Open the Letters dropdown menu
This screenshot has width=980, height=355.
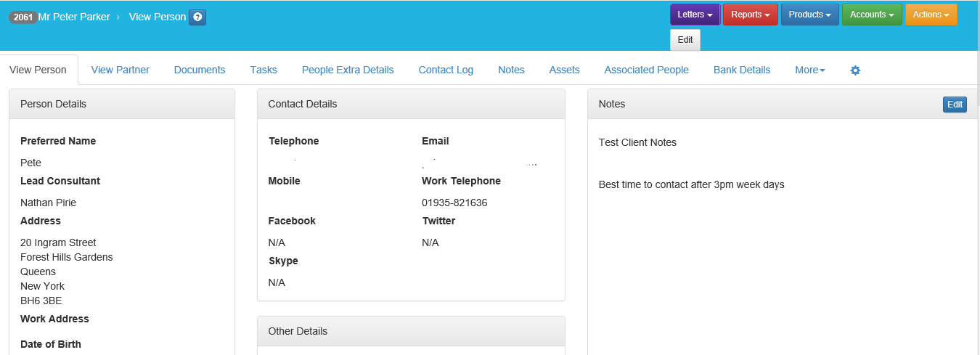coord(695,15)
